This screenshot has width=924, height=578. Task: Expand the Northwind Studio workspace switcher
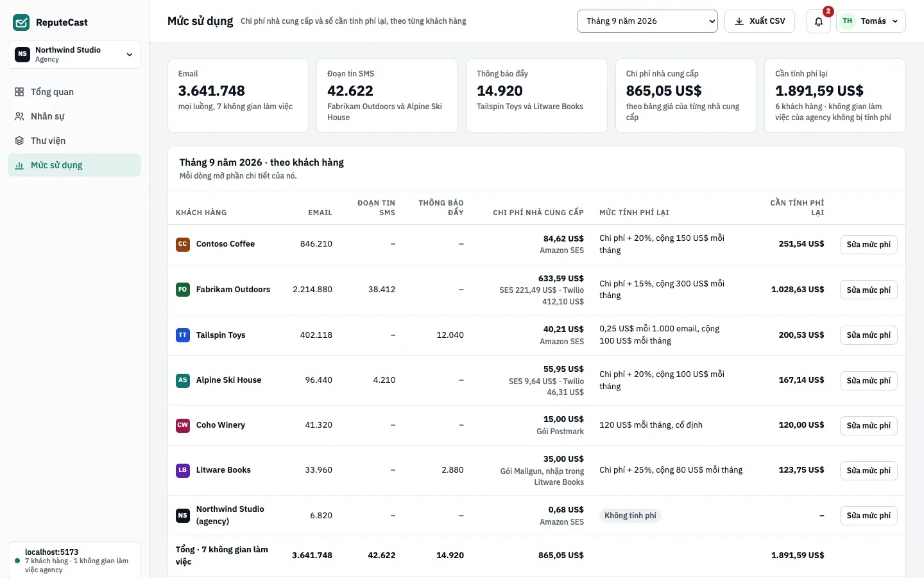coord(74,55)
